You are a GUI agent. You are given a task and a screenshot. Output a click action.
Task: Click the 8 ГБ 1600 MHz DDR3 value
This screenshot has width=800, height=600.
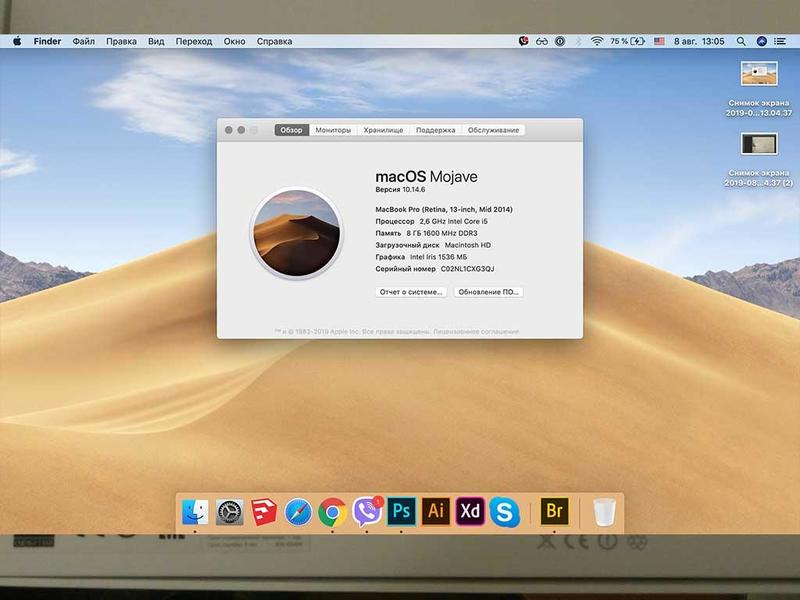[442, 233]
